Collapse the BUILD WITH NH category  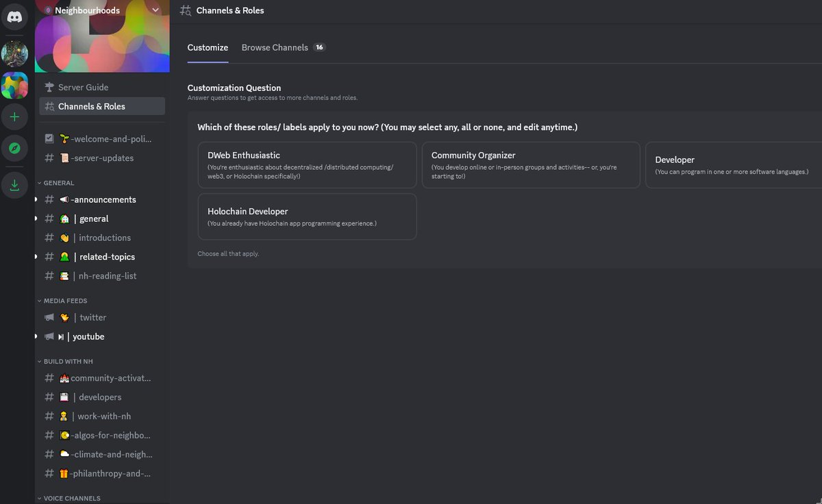click(64, 361)
